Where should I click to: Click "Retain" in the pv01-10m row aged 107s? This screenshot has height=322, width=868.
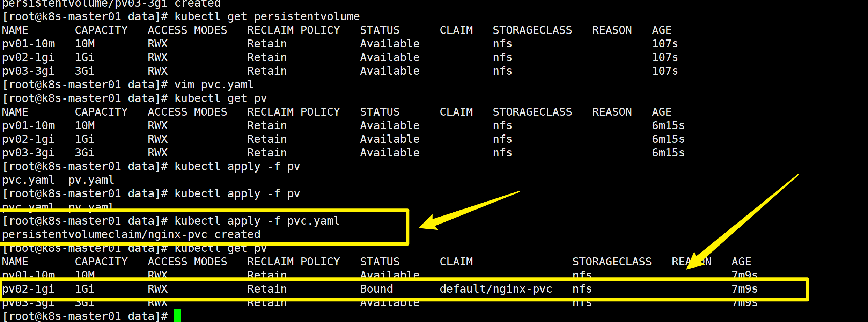point(267,44)
